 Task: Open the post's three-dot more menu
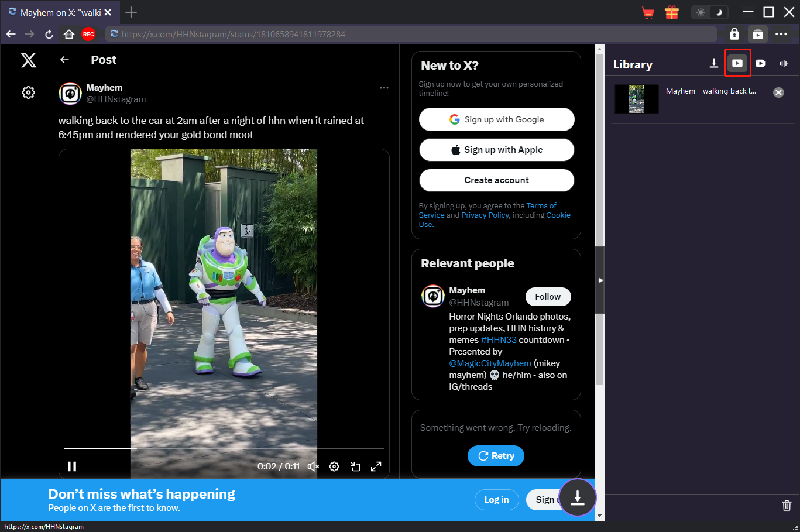tap(384, 88)
